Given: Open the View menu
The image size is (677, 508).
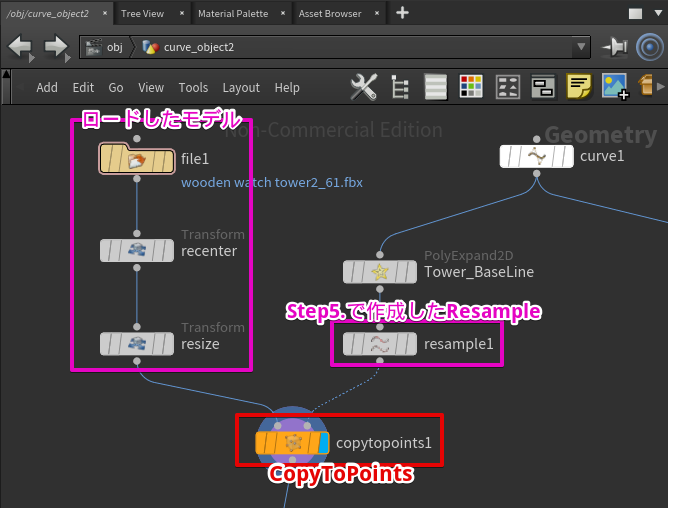Looking at the screenshot, I should (x=151, y=88).
